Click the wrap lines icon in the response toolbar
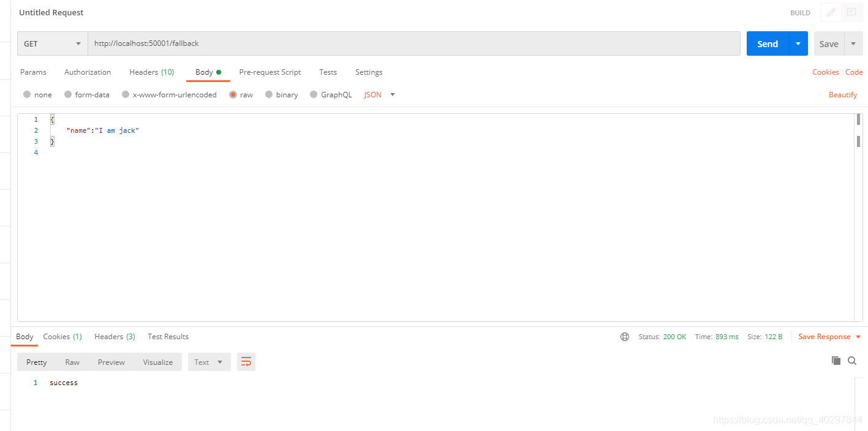Image resolution: width=868 pixels, height=431 pixels. pos(246,362)
